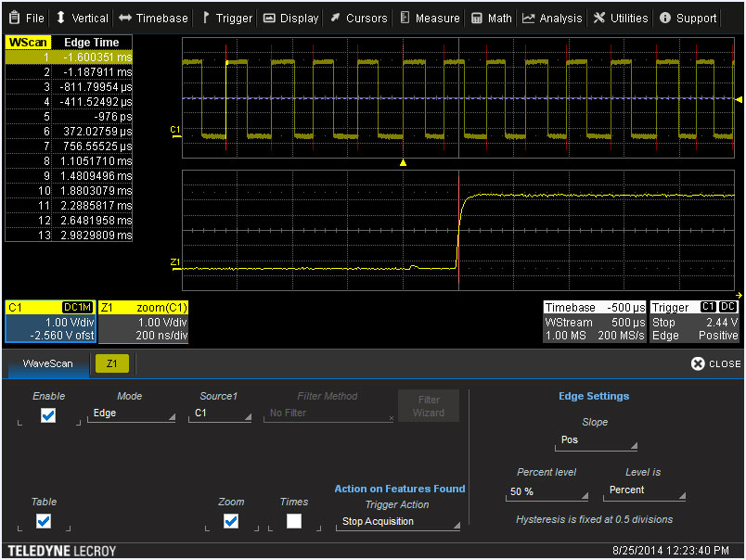Click the Measure menu icon
746x560 pixels.
coord(403,17)
